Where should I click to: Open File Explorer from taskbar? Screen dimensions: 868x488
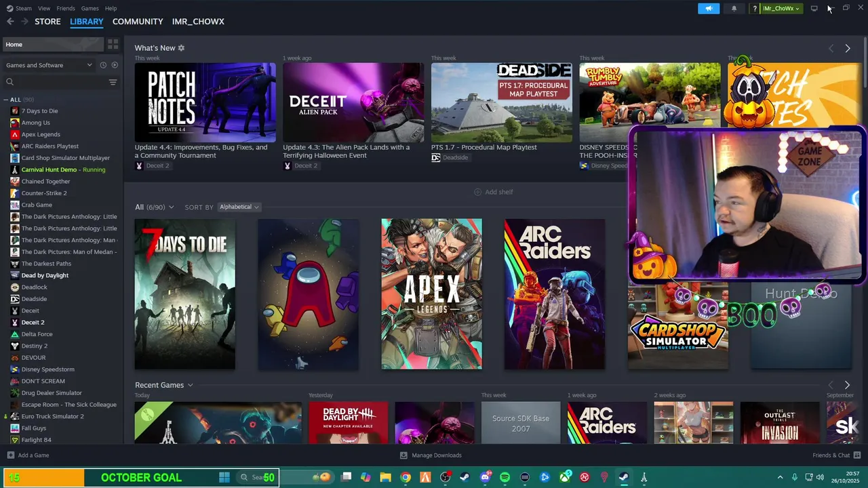(x=385, y=477)
